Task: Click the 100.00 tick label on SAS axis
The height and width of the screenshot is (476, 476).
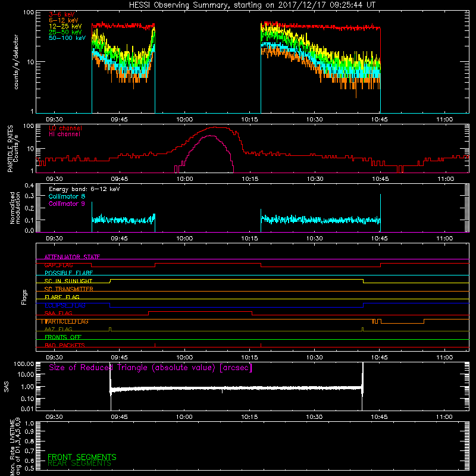Action: 24,364
